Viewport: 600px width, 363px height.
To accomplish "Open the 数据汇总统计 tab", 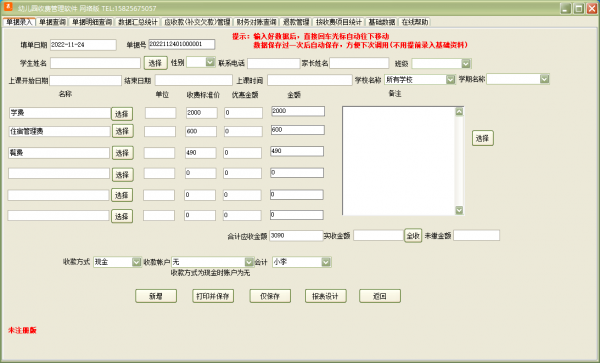I will [x=138, y=22].
